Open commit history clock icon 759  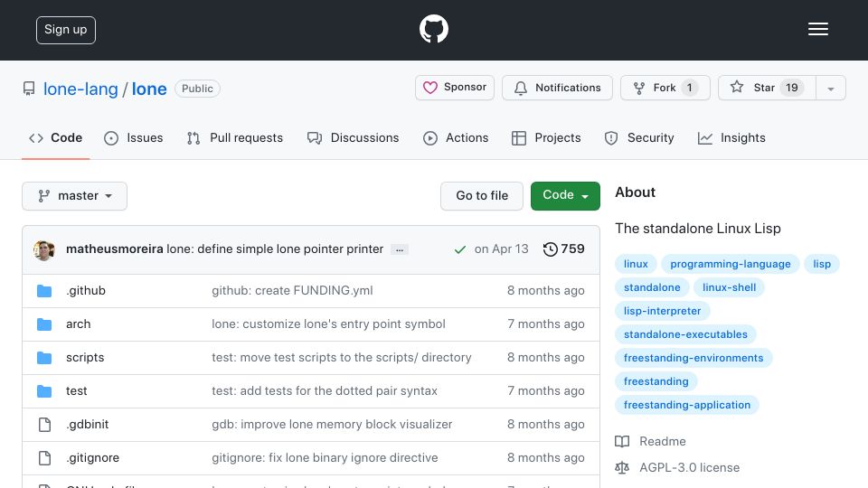pos(550,249)
